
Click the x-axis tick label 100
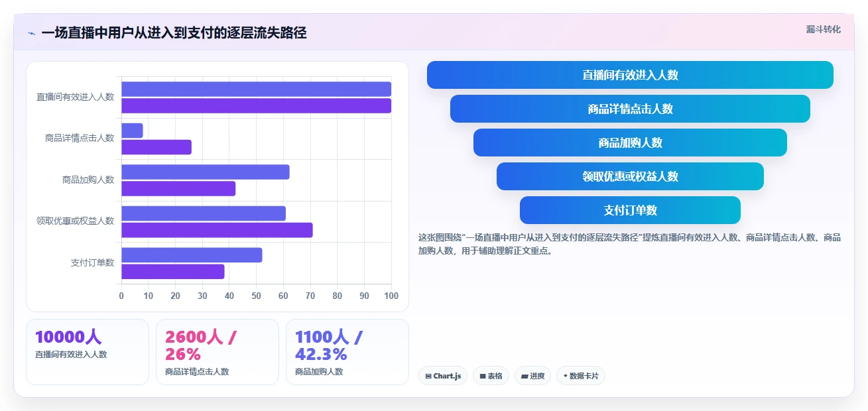(391, 296)
